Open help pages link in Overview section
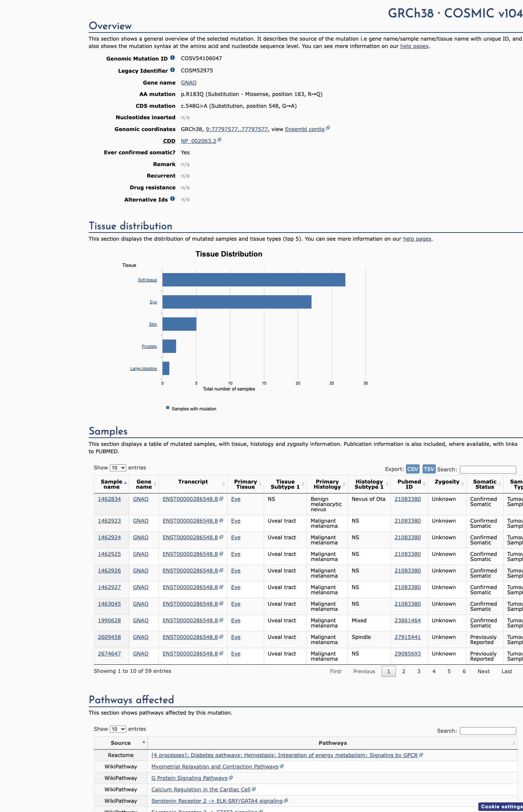Viewport: 523px width, 812px height. click(x=414, y=46)
